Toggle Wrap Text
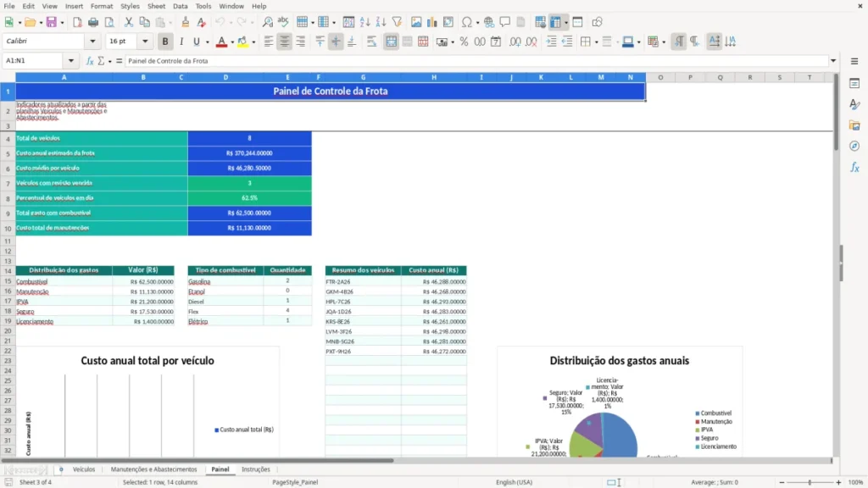The width and height of the screenshot is (868, 488). tap(371, 42)
